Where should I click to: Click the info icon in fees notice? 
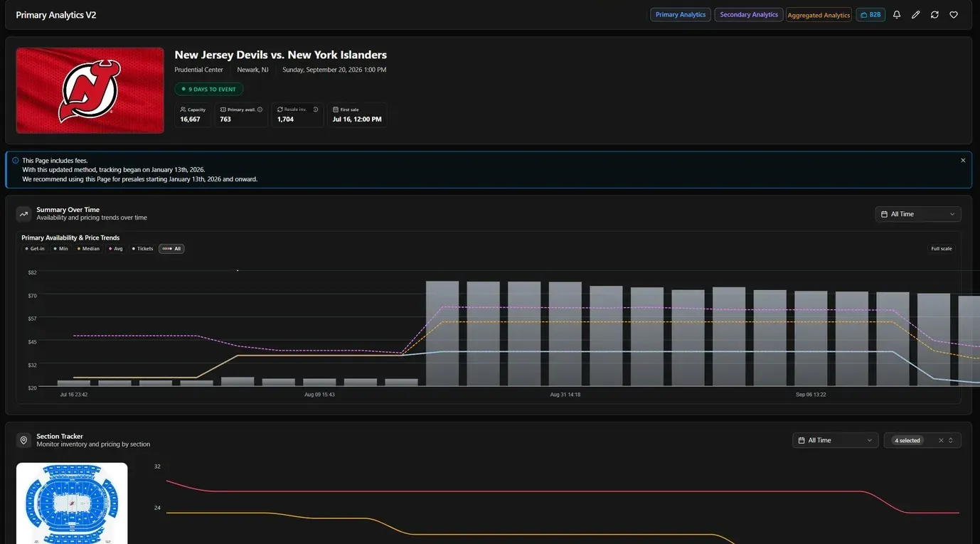pyautogui.click(x=16, y=161)
